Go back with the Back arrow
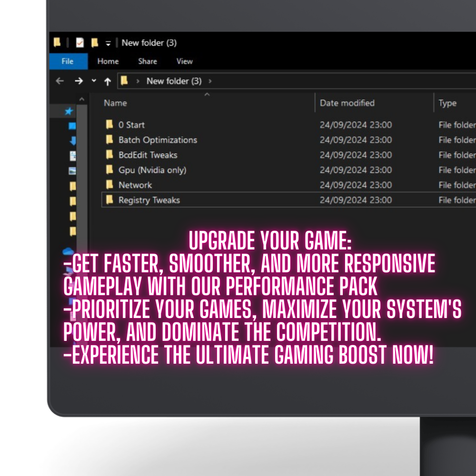Screen dimensions: 476x476 pos(60,81)
